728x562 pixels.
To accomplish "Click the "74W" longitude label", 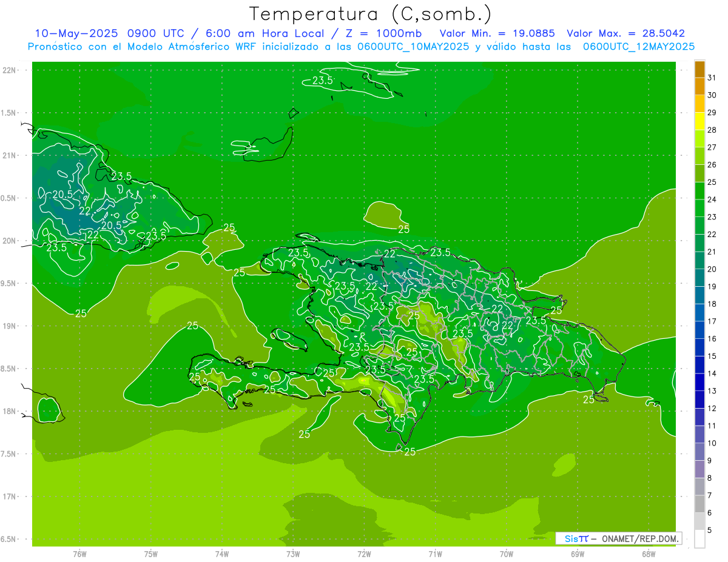I will pos(222,554).
